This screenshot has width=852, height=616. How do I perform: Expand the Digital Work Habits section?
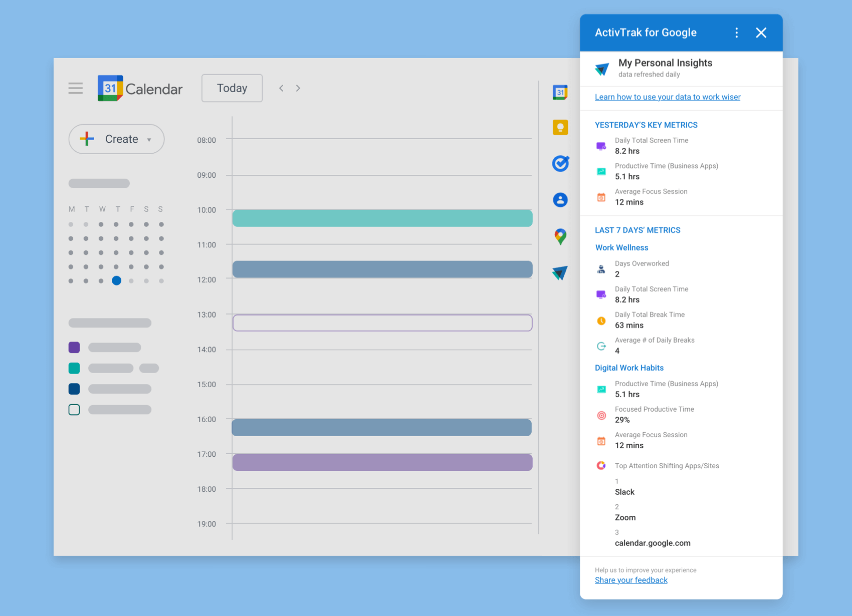pyautogui.click(x=629, y=368)
